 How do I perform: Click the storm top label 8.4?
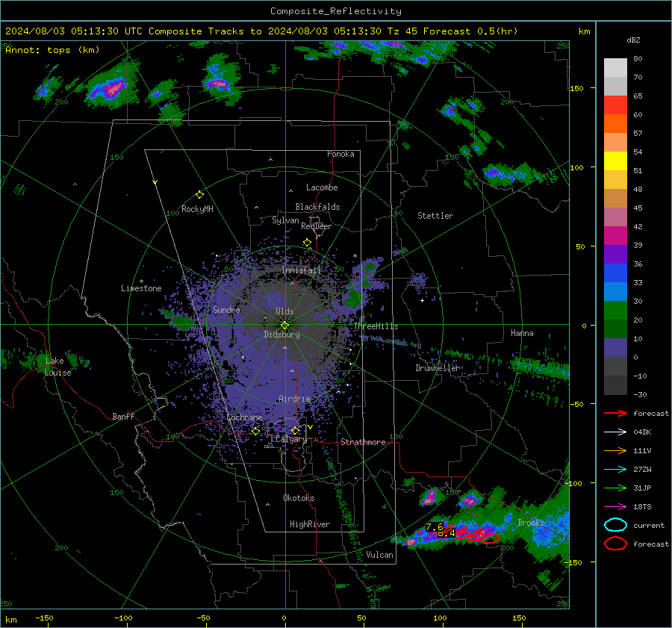[x=447, y=533]
